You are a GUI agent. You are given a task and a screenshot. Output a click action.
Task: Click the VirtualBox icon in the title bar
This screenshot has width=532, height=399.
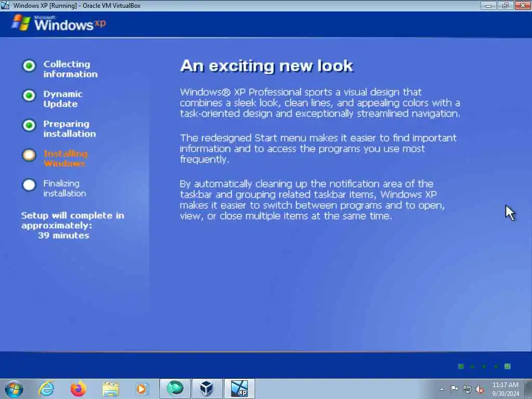point(5,5)
